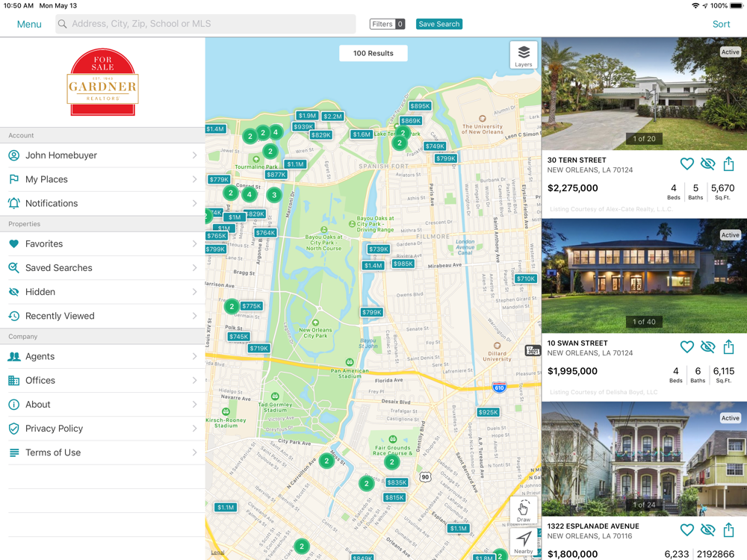
Task: Click the Favorites heart icon in menu
Action: tap(14, 244)
